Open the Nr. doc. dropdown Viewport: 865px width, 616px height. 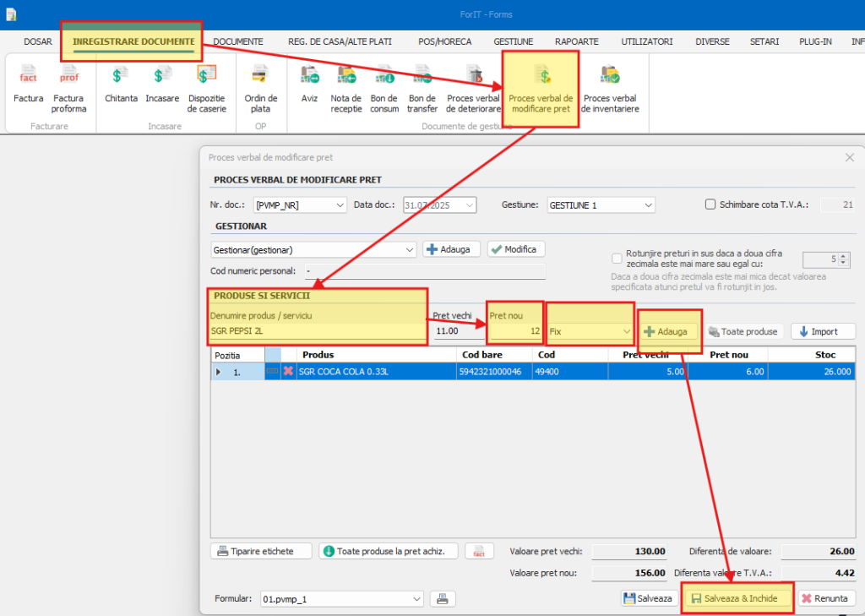coord(340,204)
